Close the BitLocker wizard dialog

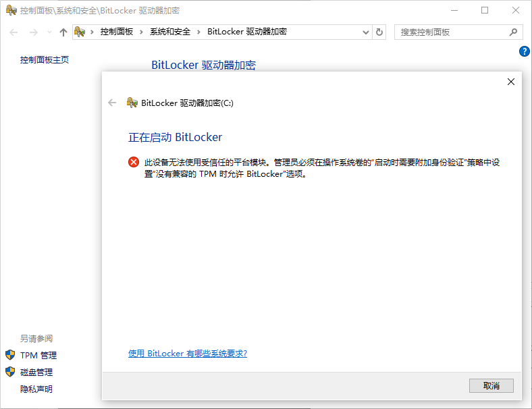(x=511, y=82)
